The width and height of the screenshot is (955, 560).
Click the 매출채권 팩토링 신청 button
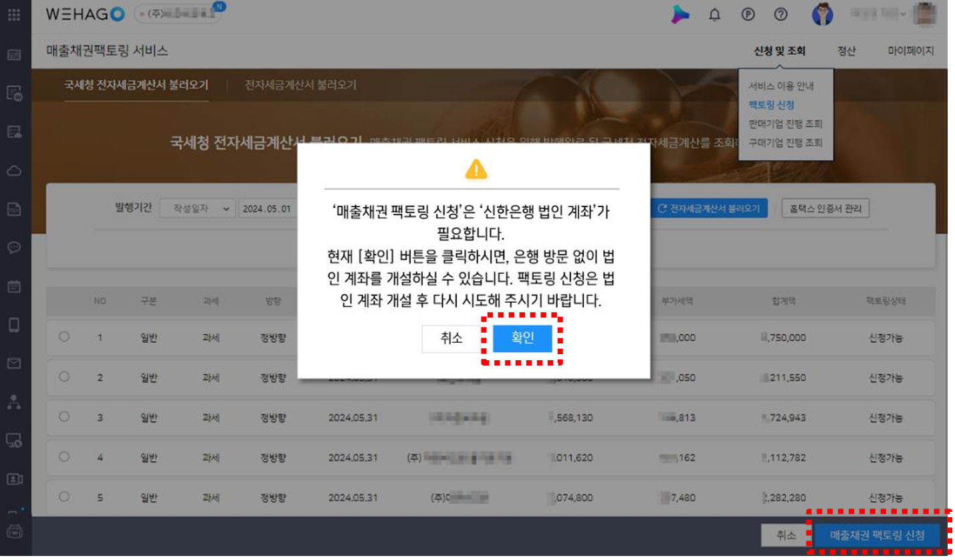[876, 535]
